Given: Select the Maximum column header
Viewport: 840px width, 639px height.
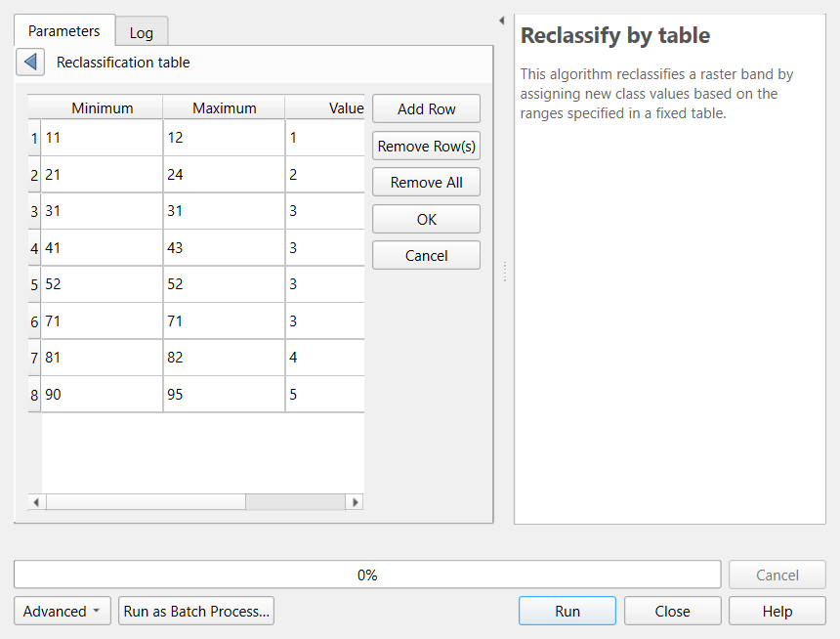Looking at the screenshot, I should pos(224,107).
